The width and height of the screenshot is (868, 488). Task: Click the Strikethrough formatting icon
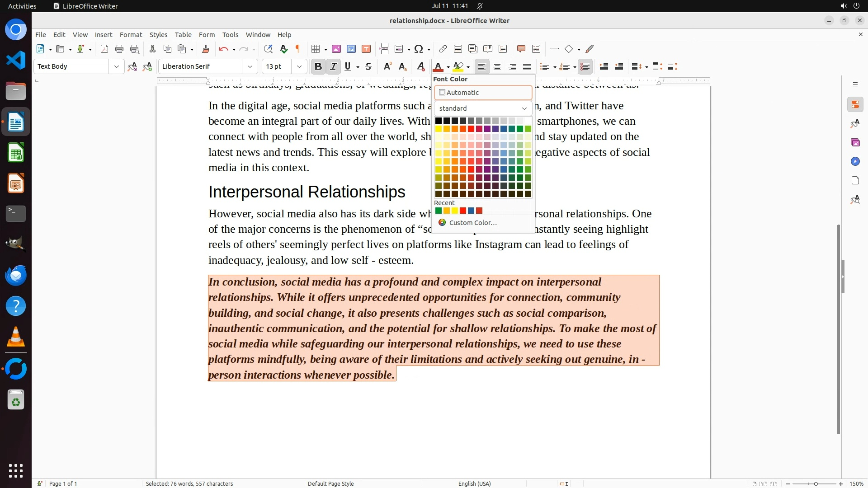pyautogui.click(x=368, y=67)
